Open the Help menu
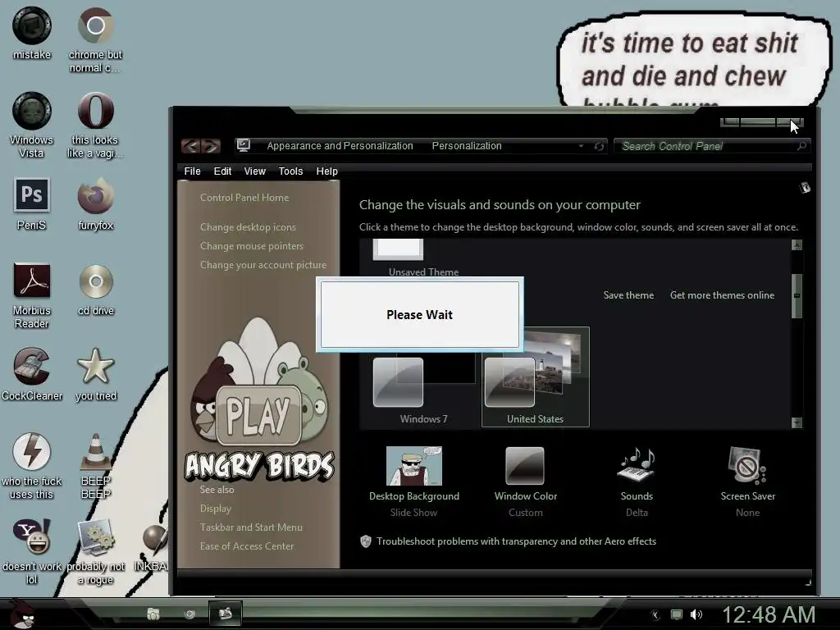840x630 pixels. [326, 171]
